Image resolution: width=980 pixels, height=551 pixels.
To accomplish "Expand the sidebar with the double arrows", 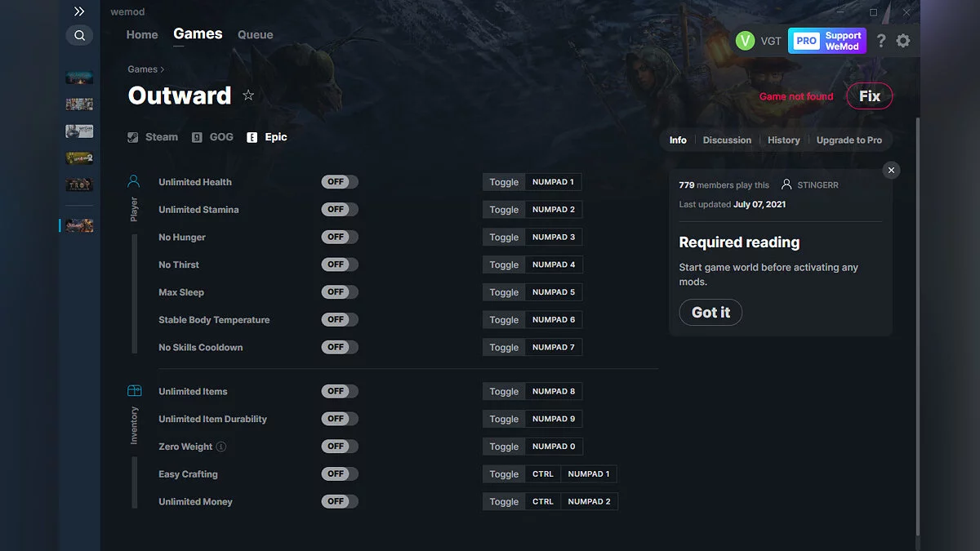I will click(79, 11).
